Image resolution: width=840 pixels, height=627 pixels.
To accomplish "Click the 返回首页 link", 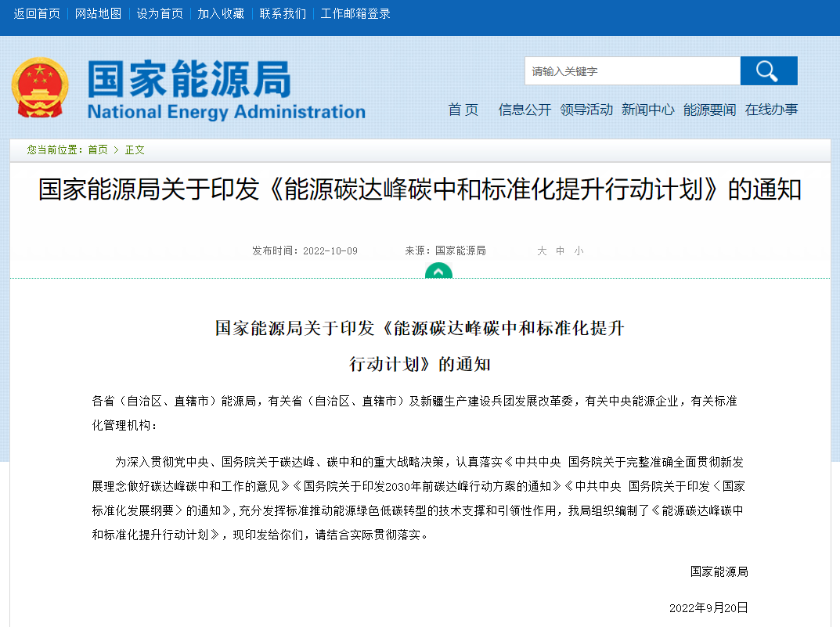I will (x=37, y=14).
